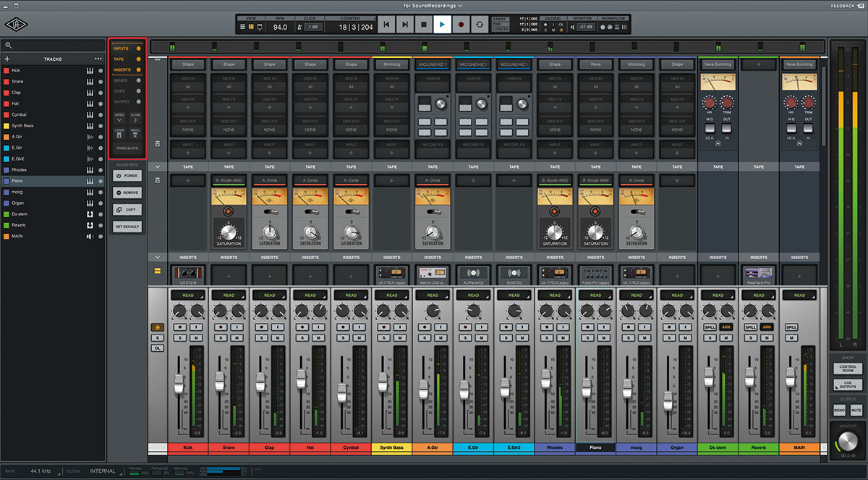Click the SET DEFAULT button
The image size is (868, 480).
(x=127, y=227)
